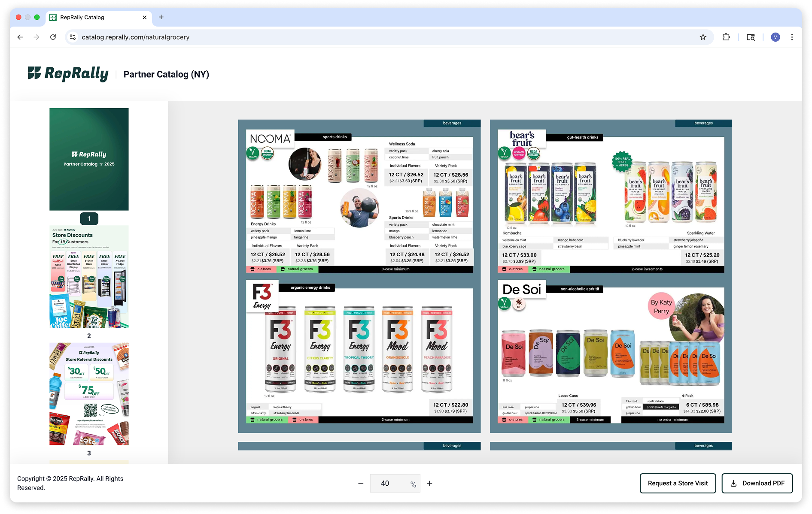Viewport: 812px width, 514px height.
Task: Decrease the zoom with the minus button
Action: pyautogui.click(x=361, y=484)
